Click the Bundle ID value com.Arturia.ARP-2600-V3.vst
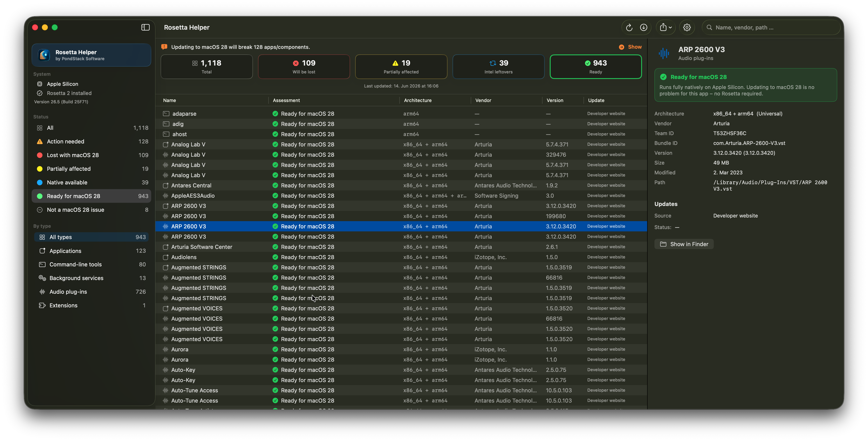Screen dimensions: 868x441 tap(749, 143)
